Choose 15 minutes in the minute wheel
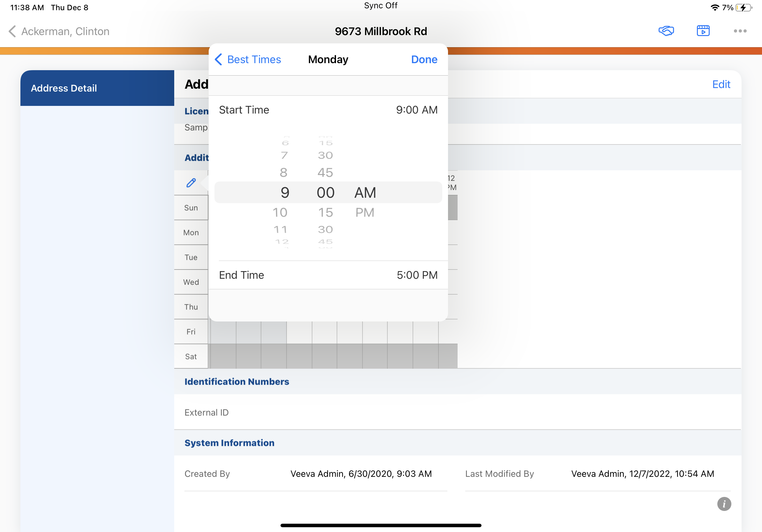 (x=325, y=212)
